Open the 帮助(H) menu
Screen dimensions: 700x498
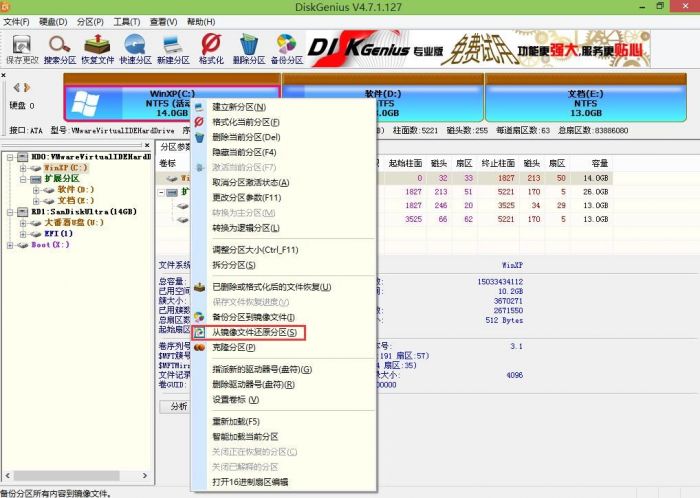coord(201,22)
